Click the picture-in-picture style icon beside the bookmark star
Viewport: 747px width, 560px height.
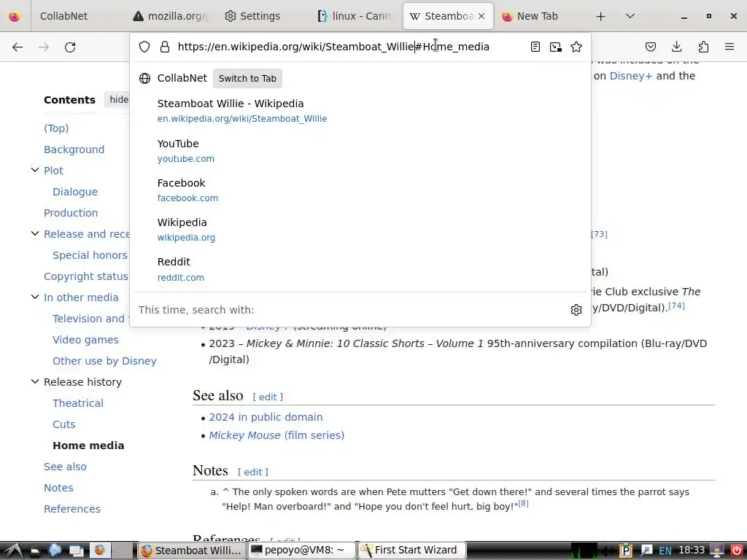coord(555,47)
